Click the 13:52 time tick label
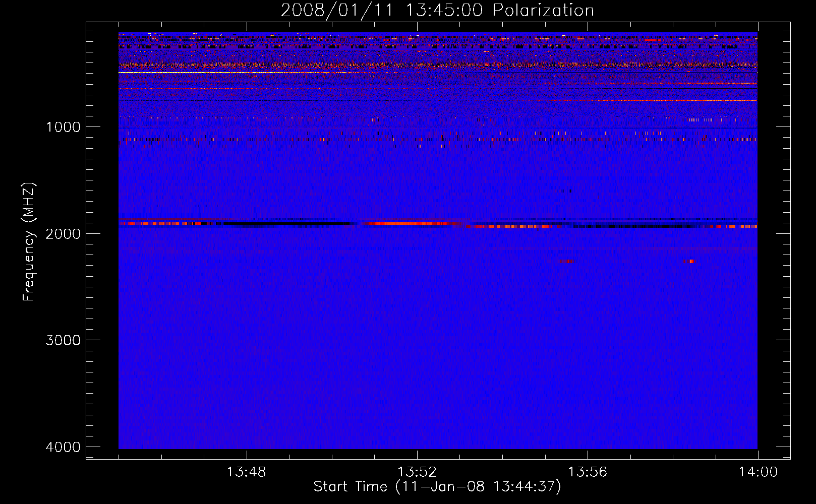 point(417,472)
